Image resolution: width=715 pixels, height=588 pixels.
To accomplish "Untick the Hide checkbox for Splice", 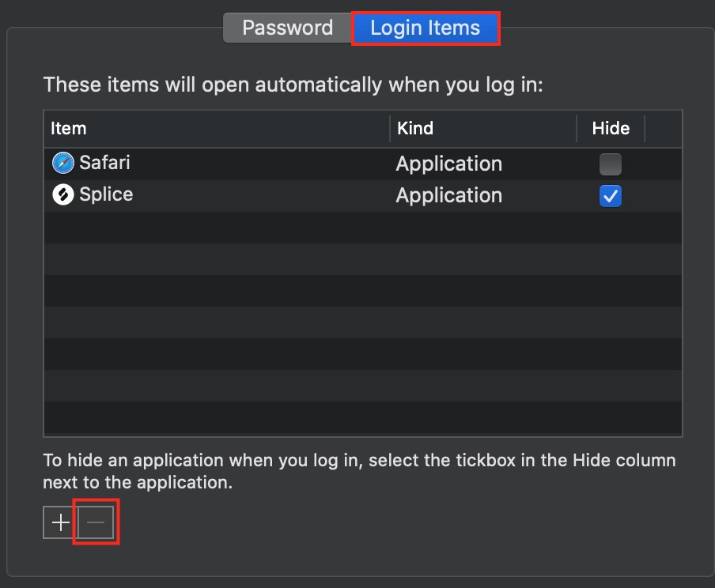I will pos(610,196).
